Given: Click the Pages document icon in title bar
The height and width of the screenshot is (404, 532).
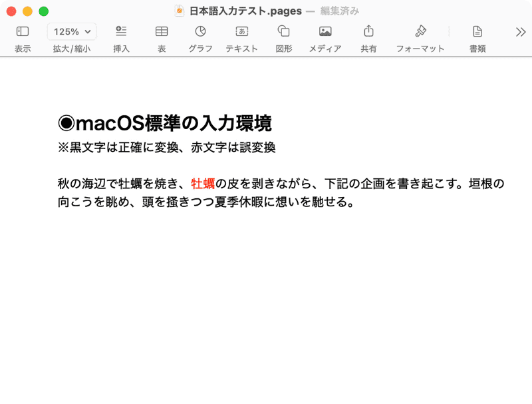Looking at the screenshot, I should pos(179,11).
